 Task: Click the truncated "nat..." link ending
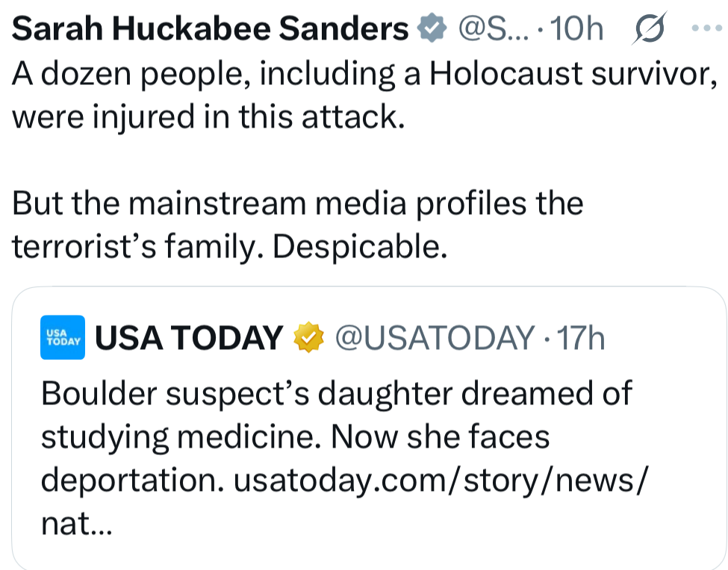click(76, 526)
